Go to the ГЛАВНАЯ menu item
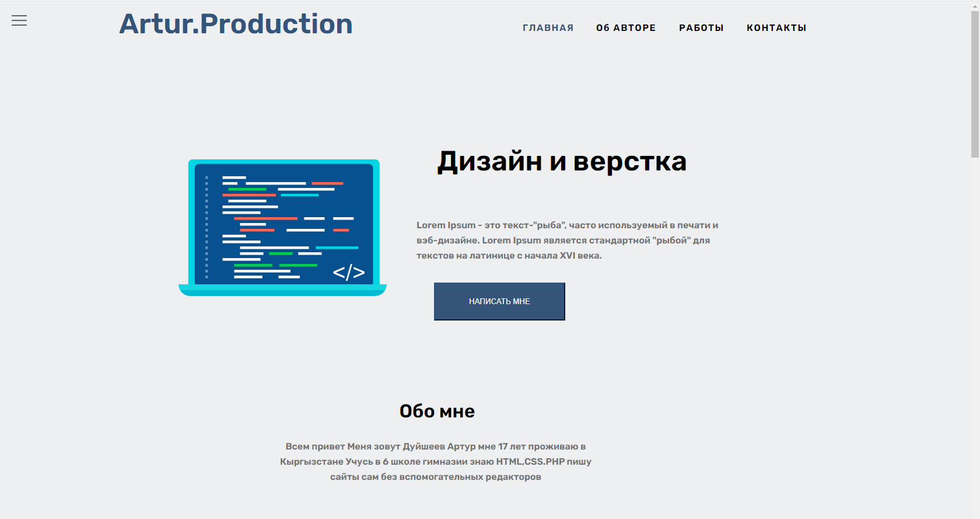Screen dimensions: 980x519 [548, 27]
